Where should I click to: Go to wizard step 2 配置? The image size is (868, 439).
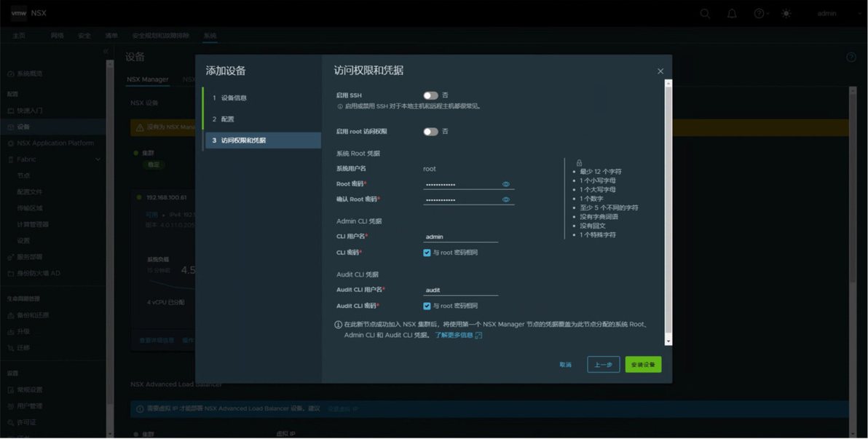click(x=261, y=119)
